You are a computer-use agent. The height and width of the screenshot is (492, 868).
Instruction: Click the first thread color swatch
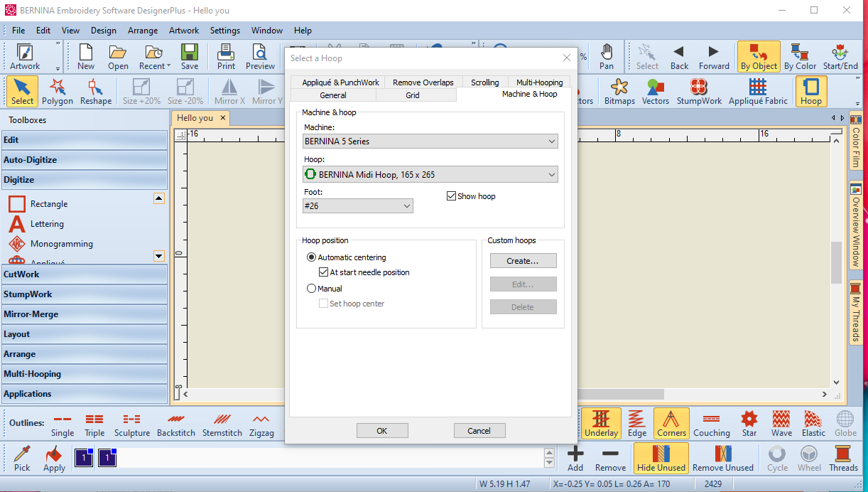tap(84, 459)
